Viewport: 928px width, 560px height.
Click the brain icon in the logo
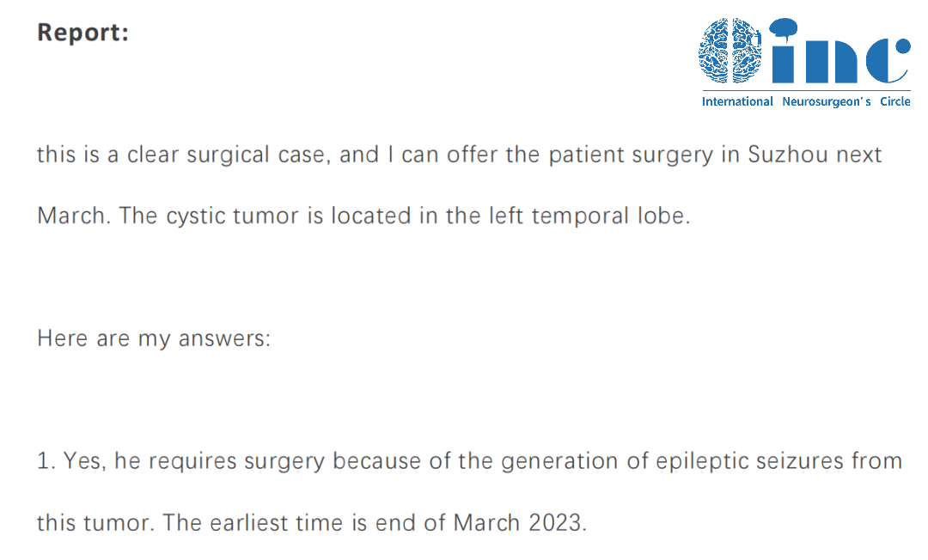[730, 52]
